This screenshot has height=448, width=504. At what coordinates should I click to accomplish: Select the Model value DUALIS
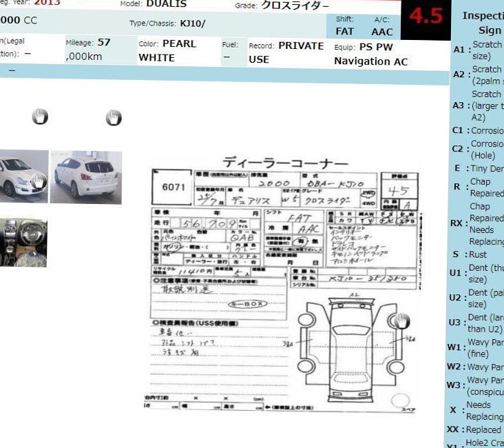[167, 4]
